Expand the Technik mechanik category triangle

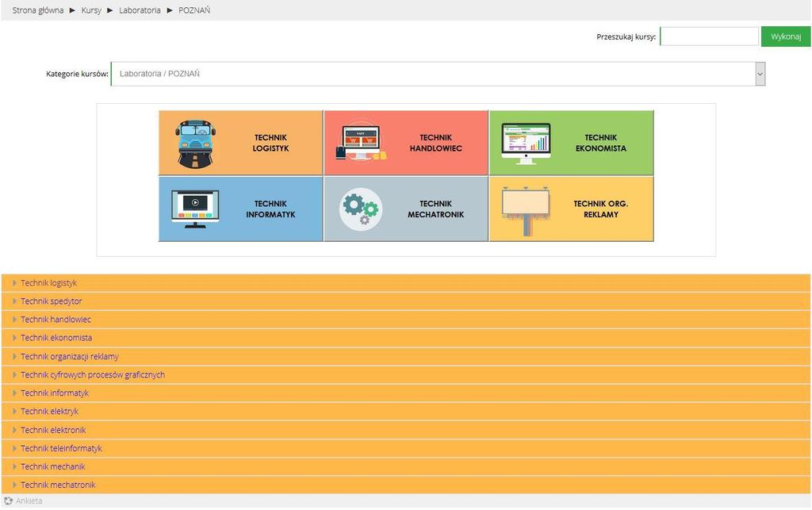[14, 467]
